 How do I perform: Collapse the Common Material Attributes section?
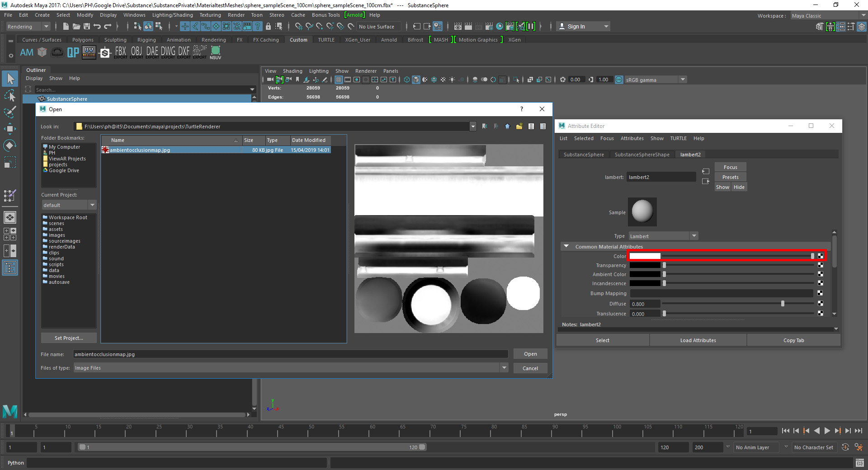(566, 247)
